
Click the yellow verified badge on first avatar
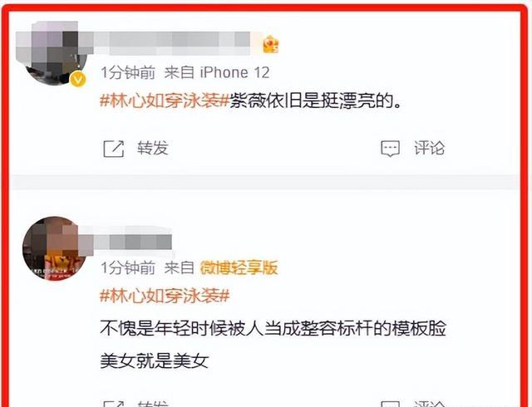pos(78,80)
